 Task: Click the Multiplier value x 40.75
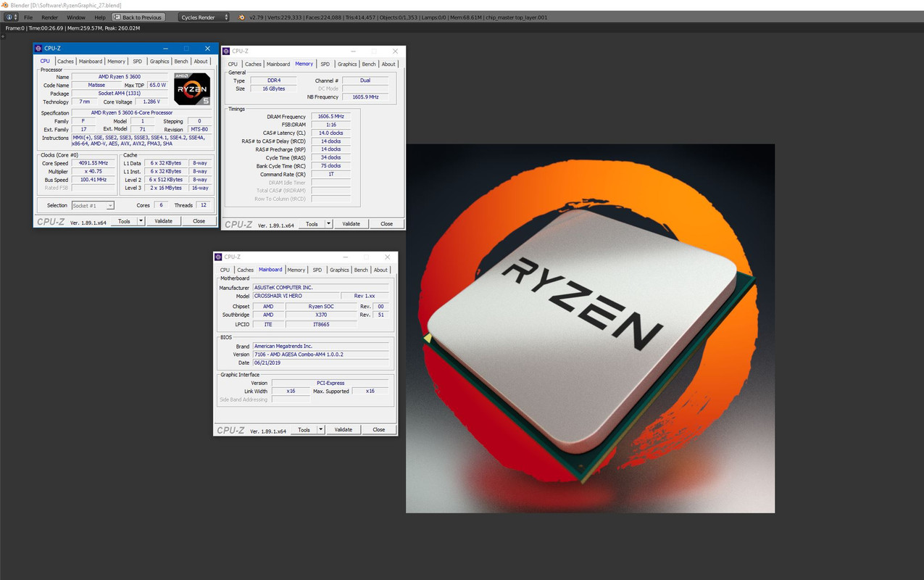[x=94, y=172]
